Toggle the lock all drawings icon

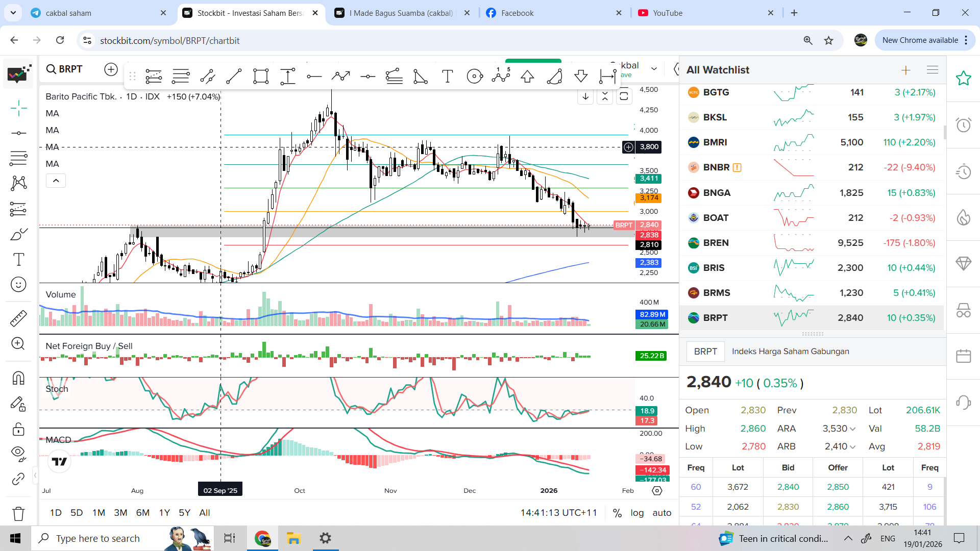[18, 429]
